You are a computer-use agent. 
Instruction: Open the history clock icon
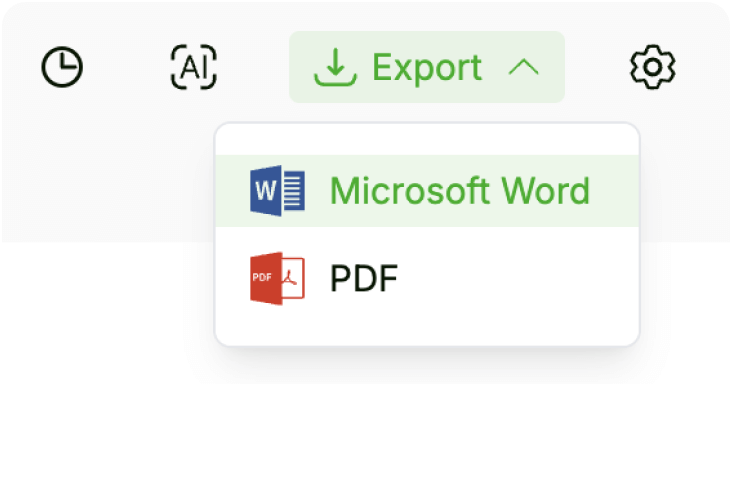[62, 67]
